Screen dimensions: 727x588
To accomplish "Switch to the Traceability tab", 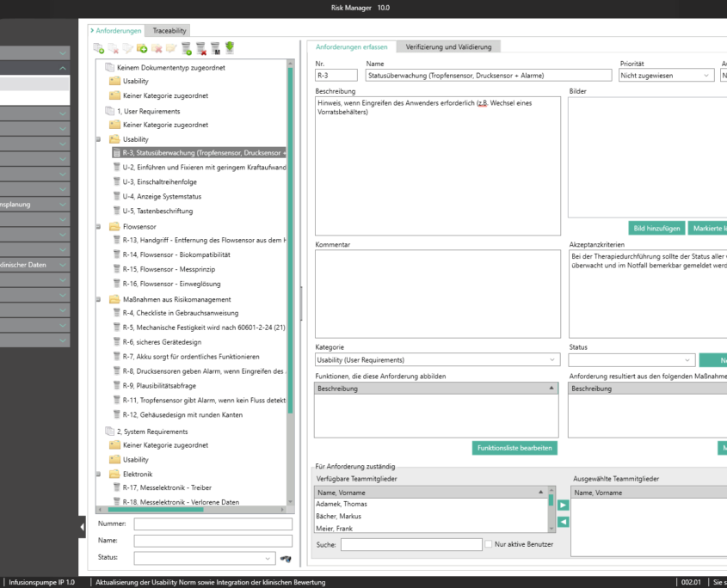I will [x=169, y=30].
